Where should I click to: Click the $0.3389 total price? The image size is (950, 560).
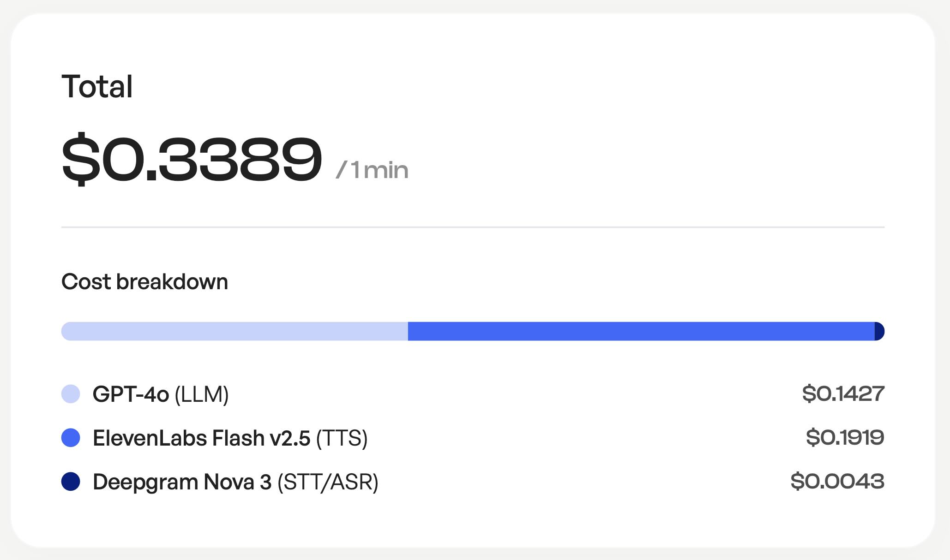click(192, 158)
